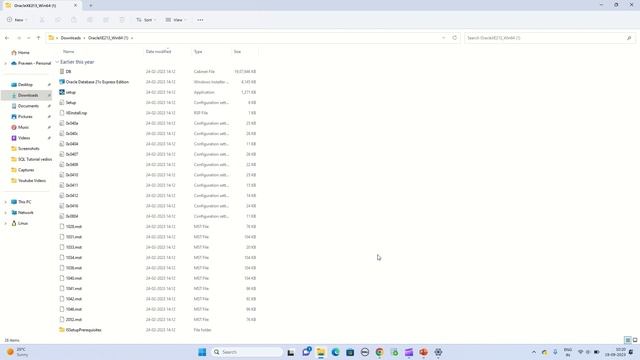Open the Captures folder shortcut
The image size is (640, 360).
[26, 170]
